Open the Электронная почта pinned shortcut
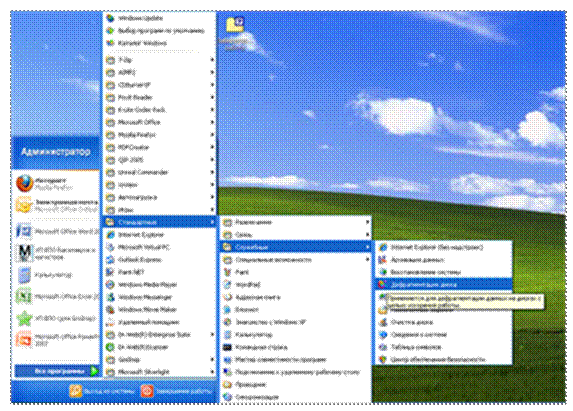Image resolution: width=573 pixels, height=411 pixels. tap(56, 205)
